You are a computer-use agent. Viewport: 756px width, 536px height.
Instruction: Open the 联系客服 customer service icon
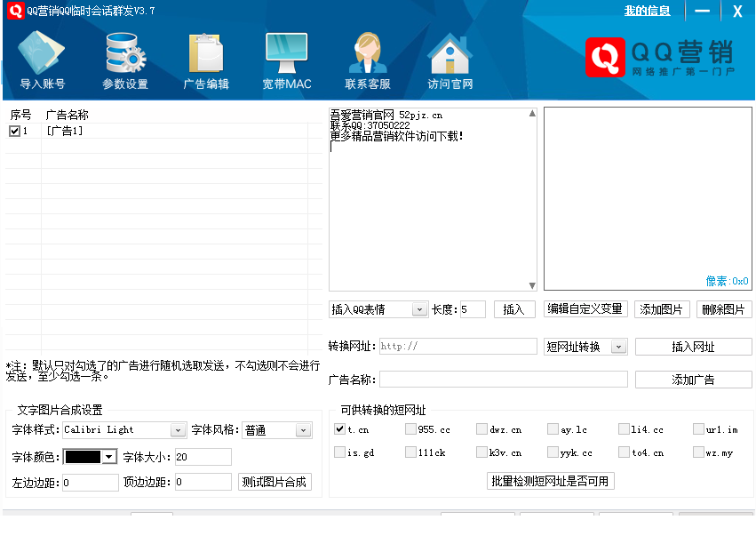[368, 60]
